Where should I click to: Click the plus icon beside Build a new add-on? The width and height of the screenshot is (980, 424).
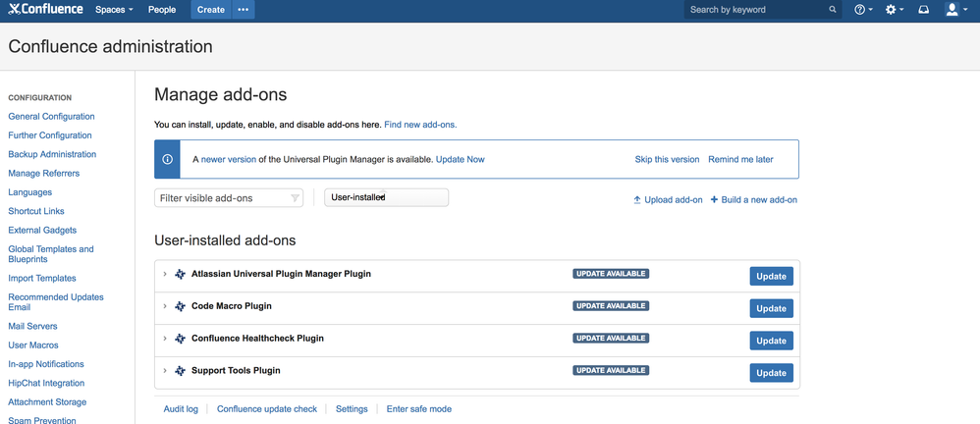click(714, 200)
